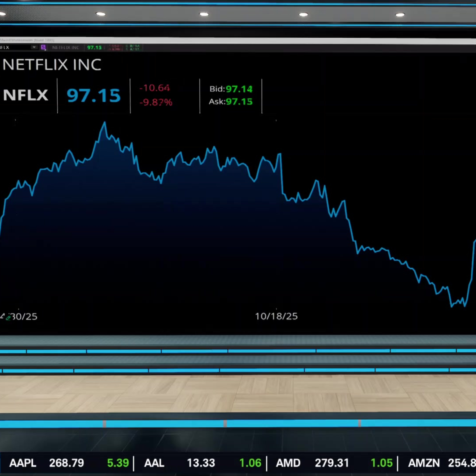Click the small green 97.15 toolbar price
476x476 pixels.
tap(94, 48)
